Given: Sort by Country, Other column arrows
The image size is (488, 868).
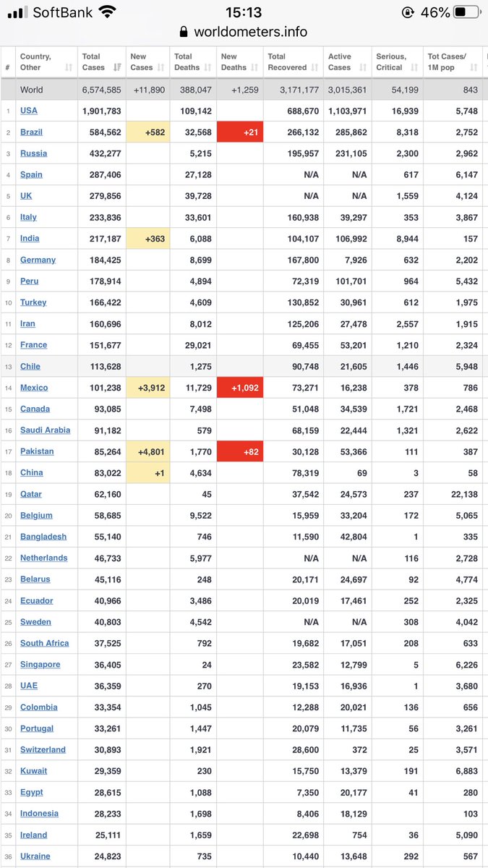Looking at the screenshot, I should tap(69, 68).
